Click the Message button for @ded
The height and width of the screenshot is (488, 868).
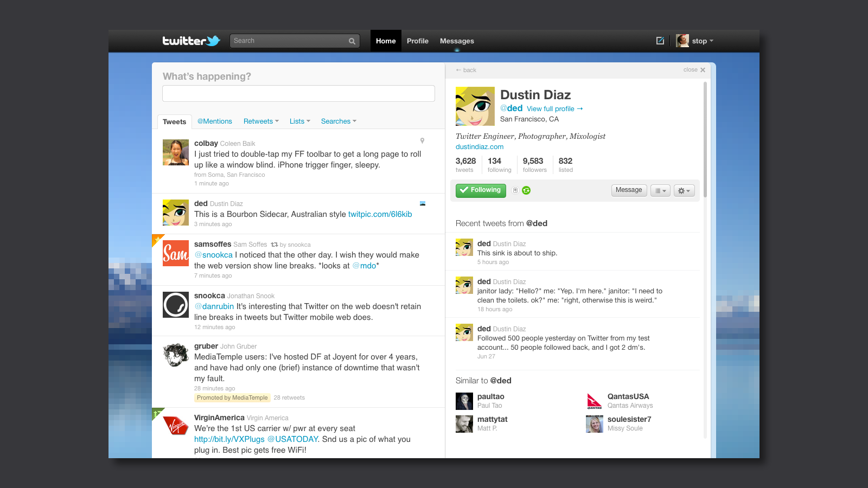pos(629,190)
